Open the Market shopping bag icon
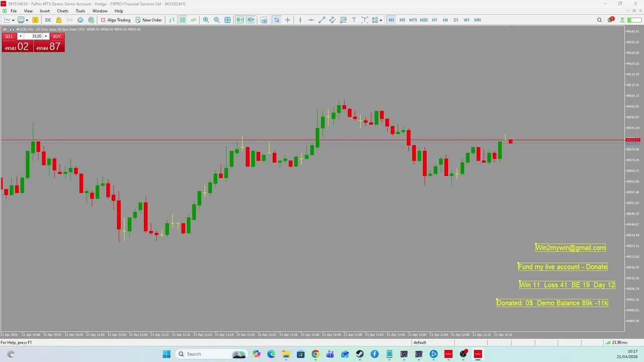The height and width of the screenshot is (362, 644). click(59, 20)
